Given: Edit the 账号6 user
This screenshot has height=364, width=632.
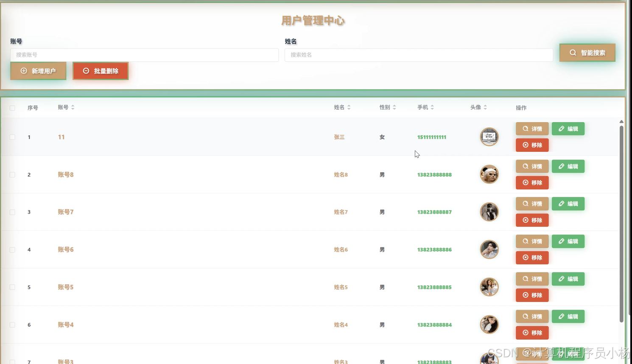Looking at the screenshot, I should pyautogui.click(x=568, y=241).
